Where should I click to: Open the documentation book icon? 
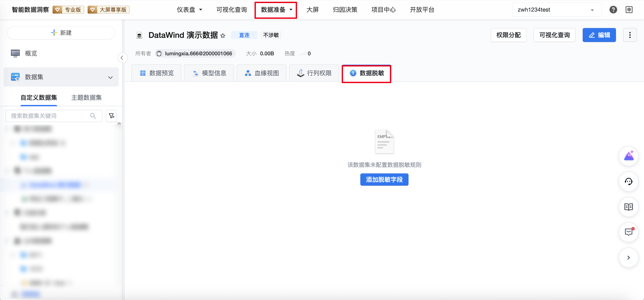click(x=628, y=207)
